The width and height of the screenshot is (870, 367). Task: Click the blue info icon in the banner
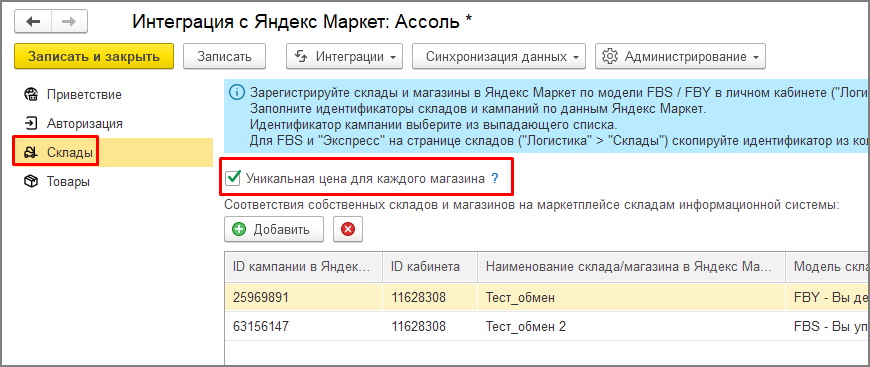click(236, 92)
